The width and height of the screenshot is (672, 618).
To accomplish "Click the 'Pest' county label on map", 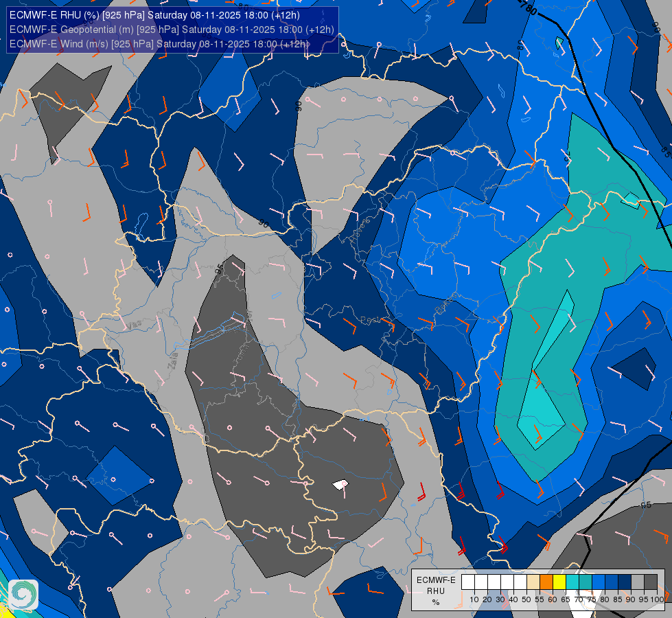I will 369,320.
